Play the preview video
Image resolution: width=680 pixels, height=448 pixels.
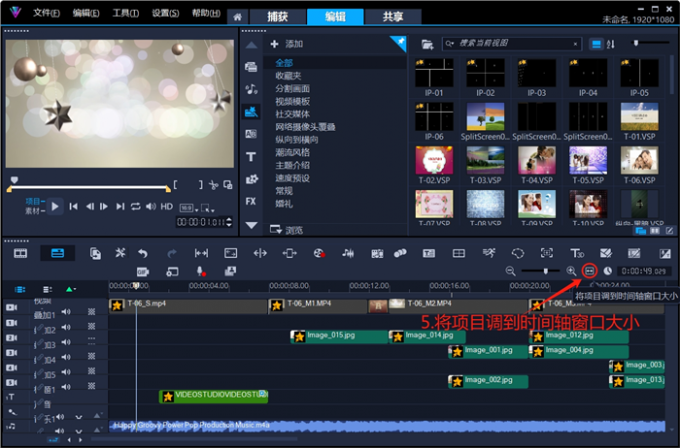[56, 206]
